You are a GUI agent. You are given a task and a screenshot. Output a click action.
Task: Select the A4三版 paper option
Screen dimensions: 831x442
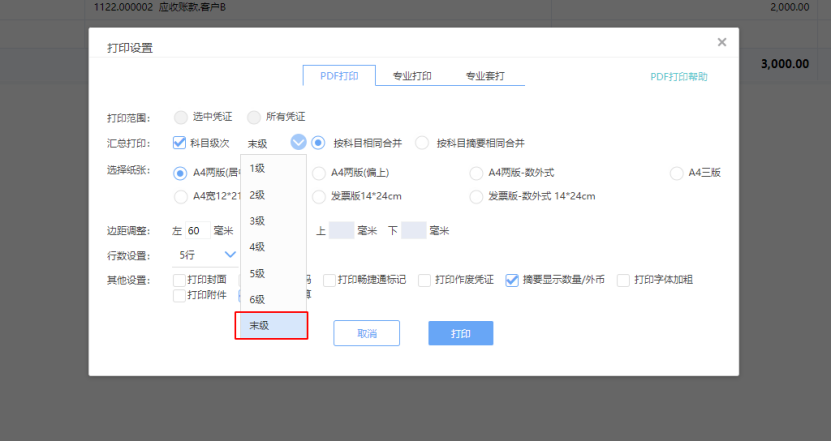point(676,173)
